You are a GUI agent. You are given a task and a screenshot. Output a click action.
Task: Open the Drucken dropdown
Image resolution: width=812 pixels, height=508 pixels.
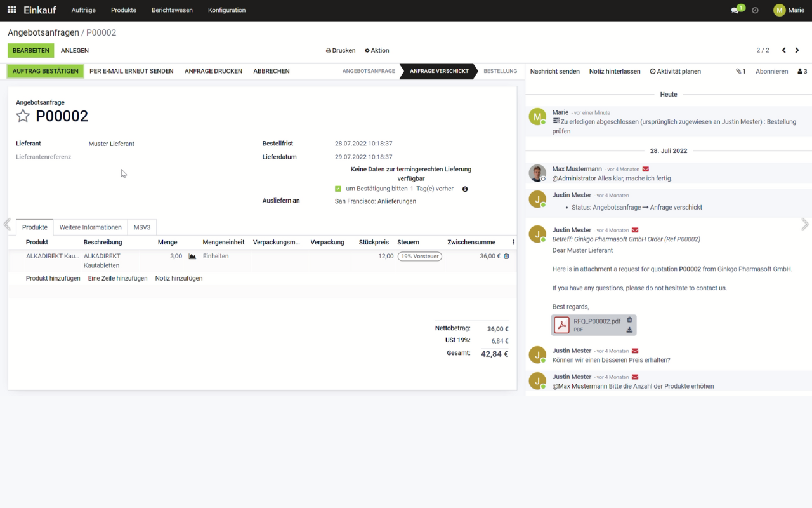[341, 50]
